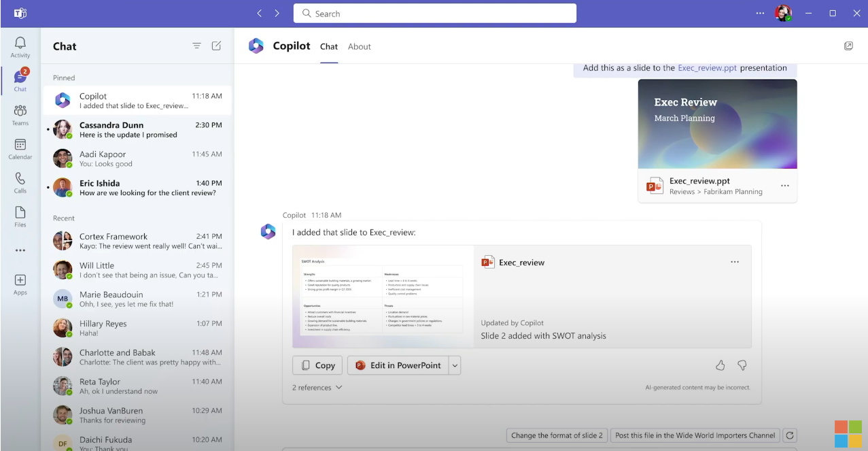Open the profile avatar menu
The image size is (868, 451).
tap(783, 13)
